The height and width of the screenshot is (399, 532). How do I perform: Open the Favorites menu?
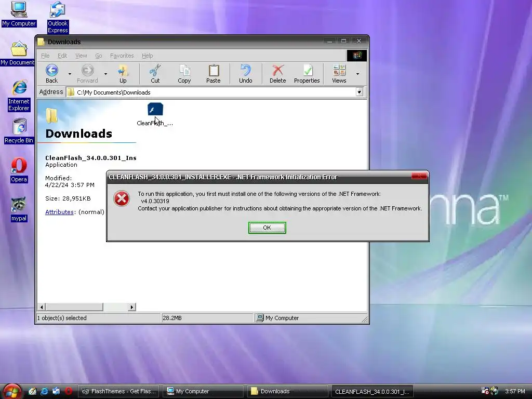pos(122,56)
